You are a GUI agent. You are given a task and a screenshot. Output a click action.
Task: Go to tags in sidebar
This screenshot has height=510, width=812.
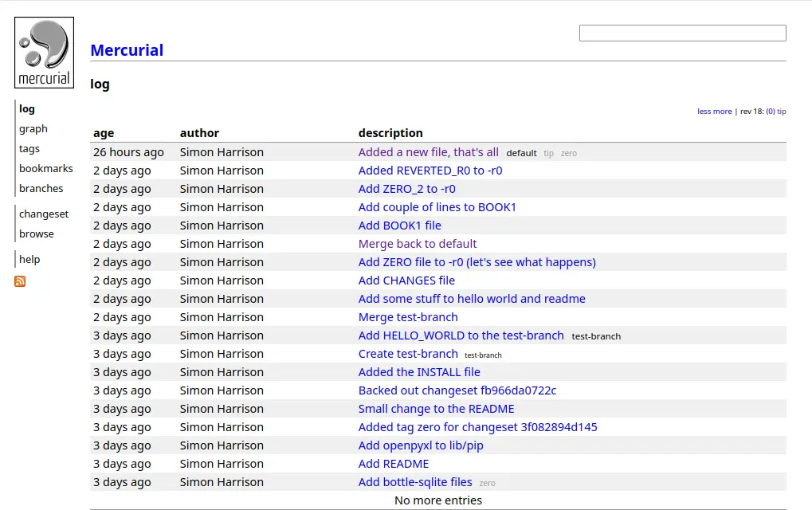29,148
